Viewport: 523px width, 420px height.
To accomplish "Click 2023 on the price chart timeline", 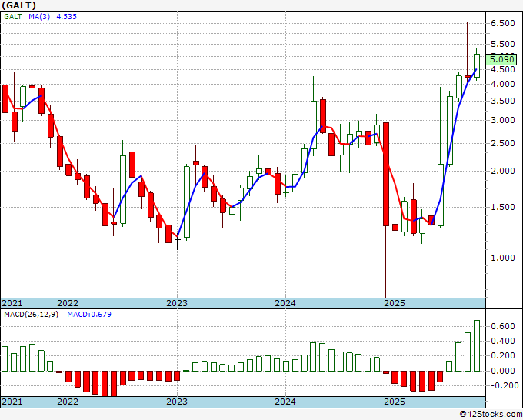I will point(177,303).
